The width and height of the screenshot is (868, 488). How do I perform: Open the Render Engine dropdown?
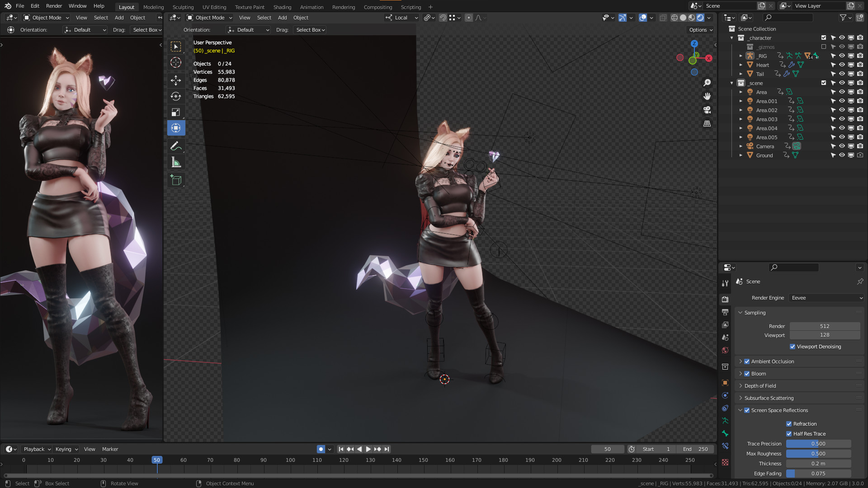pyautogui.click(x=826, y=298)
